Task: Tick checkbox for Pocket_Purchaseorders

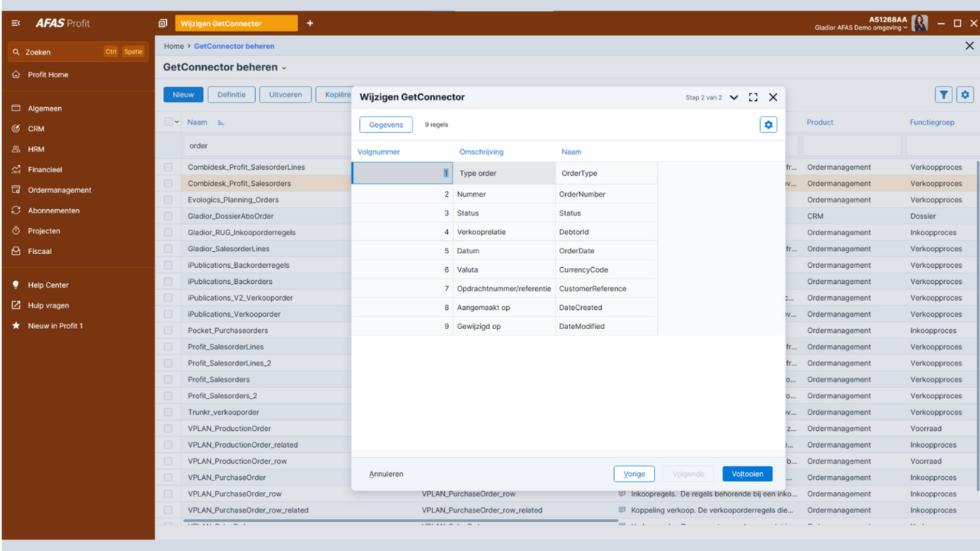Action: 168,331
